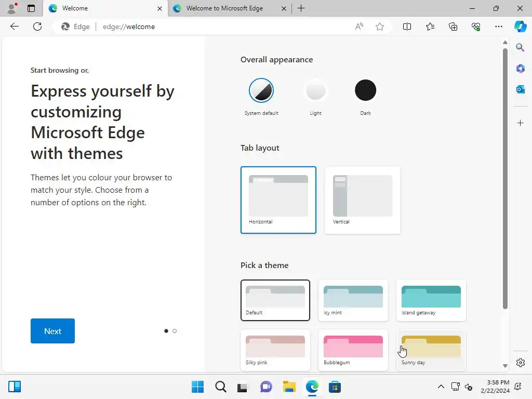Screen dimensions: 532x399
Task: Open the tab actions menu icon
Action: pyautogui.click(x=31, y=8)
